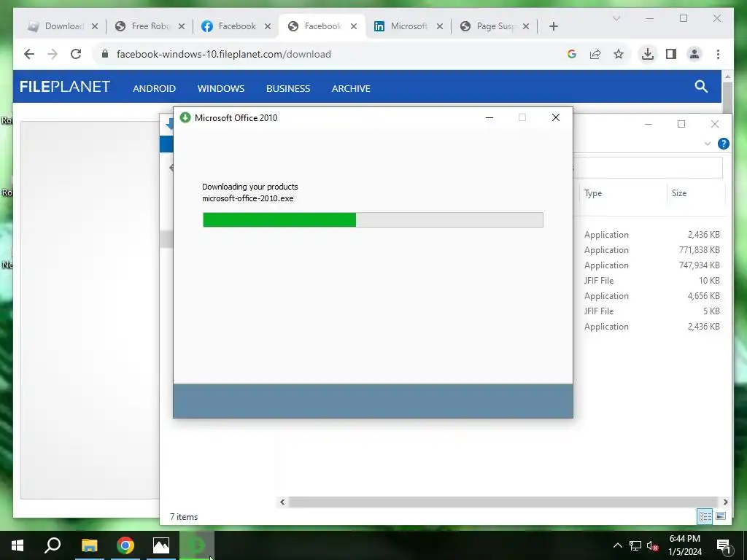The width and height of the screenshot is (747, 560).
Task: Open Chrome from the taskbar
Action: click(125, 545)
